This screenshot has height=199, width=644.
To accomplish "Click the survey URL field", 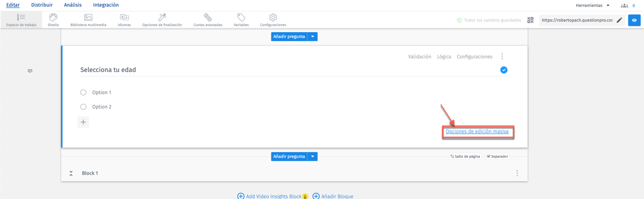I will (577, 20).
